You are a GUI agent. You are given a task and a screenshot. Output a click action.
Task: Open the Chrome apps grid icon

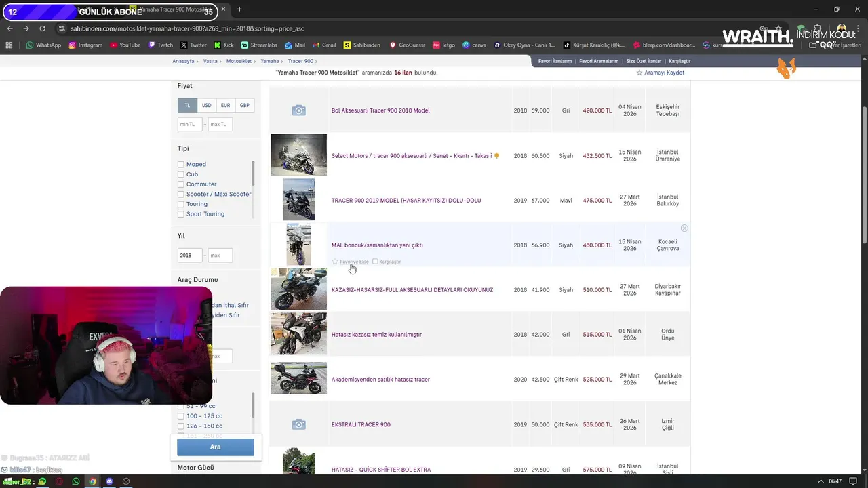(x=9, y=45)
